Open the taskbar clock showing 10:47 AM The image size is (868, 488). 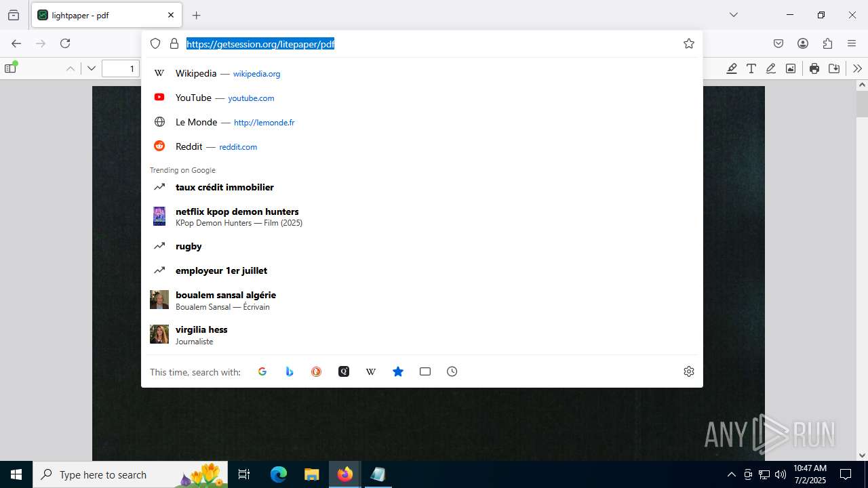point(810,474)
